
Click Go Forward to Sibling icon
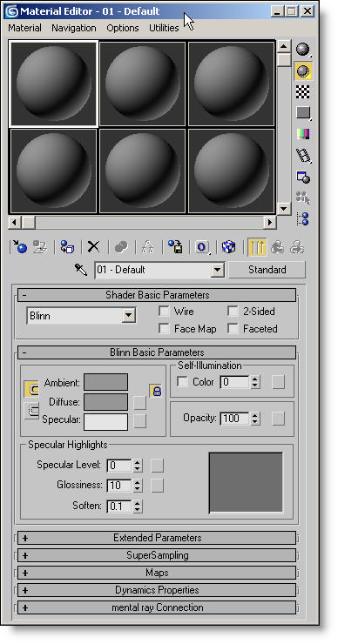(x=296, y=247)
